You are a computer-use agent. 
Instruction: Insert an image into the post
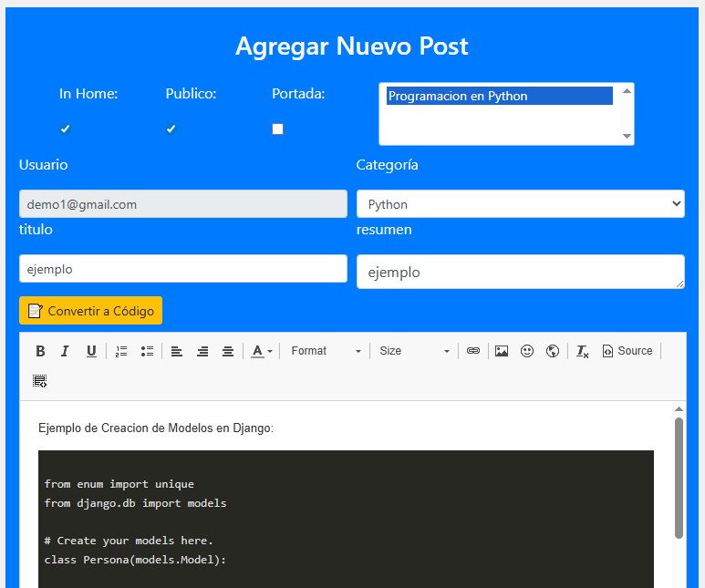(x=502, y=351)
